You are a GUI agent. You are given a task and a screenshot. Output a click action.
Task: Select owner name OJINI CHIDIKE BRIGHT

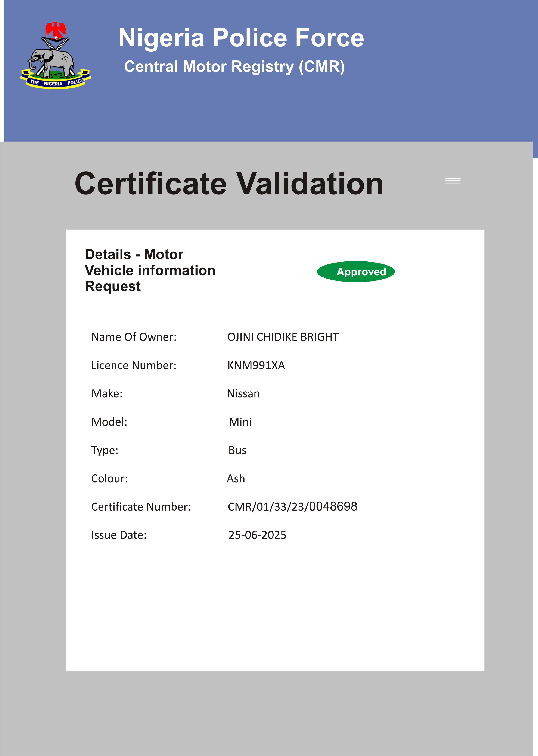pos(283,337)
